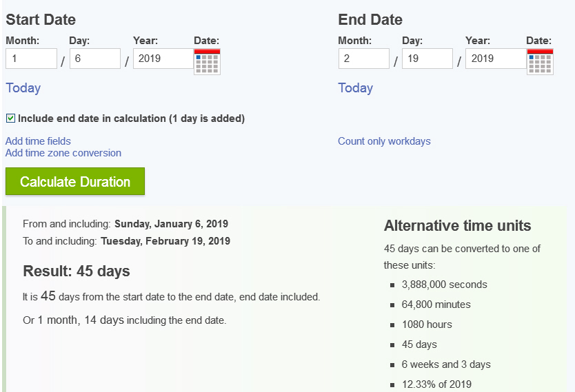
Task: Click the Result: 45 days heading
Action: (77, 271)
